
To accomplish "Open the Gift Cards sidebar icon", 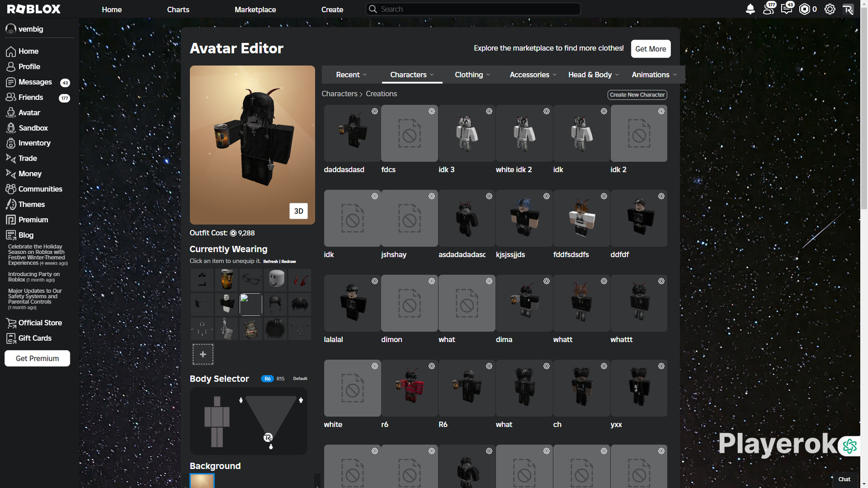I will click(x=11, y=338).
